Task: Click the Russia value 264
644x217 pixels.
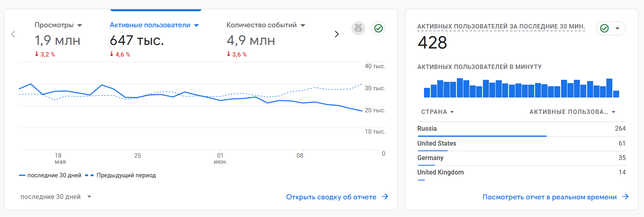Action: click(x=620, y=129)
